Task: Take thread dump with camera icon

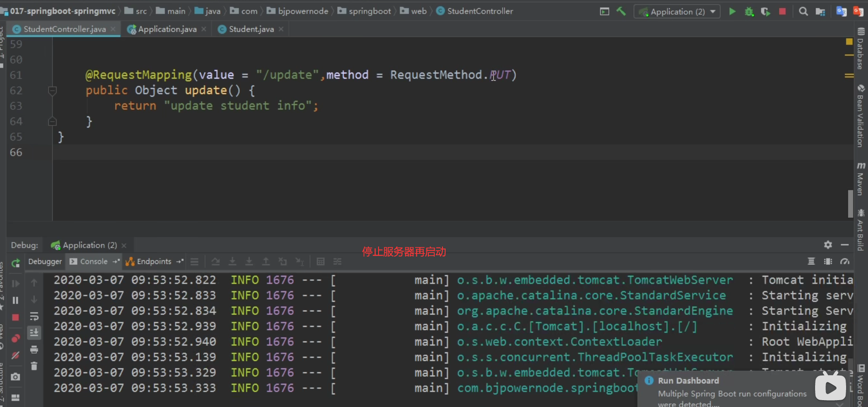Action: [16, 376]
